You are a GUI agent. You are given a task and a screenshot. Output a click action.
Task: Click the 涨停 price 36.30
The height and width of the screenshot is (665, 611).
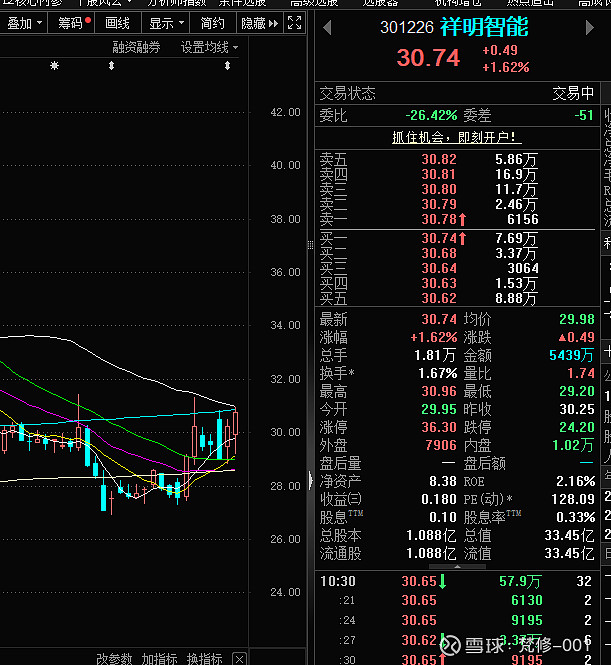point(439,427)
